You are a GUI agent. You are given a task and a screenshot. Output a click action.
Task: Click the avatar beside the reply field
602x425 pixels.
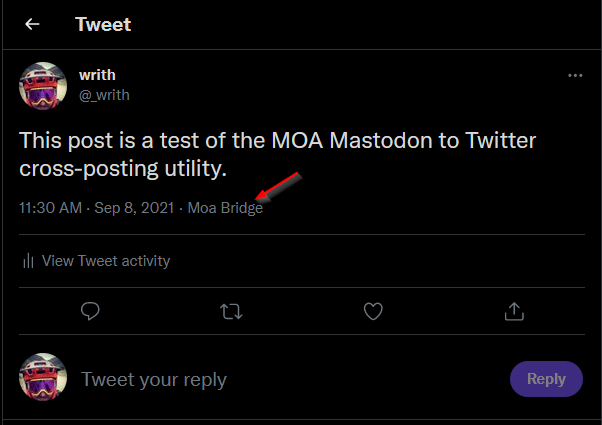[x=43, y=378]
